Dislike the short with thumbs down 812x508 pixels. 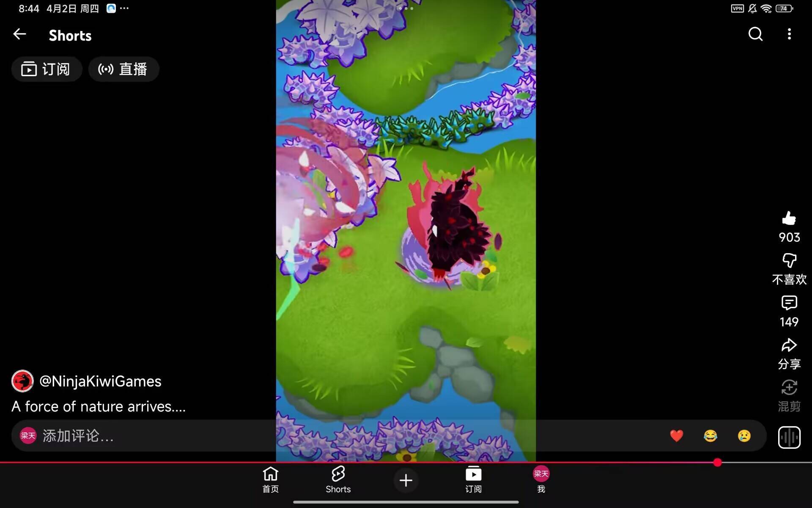click(x=789, y=261)
